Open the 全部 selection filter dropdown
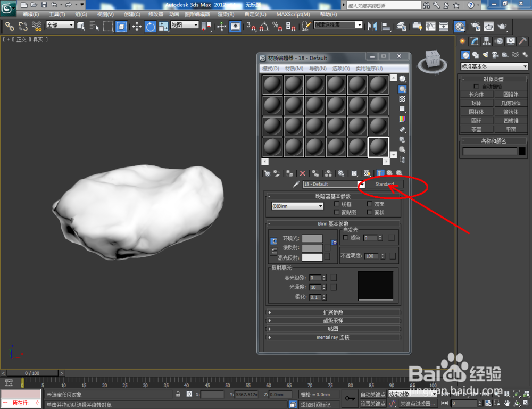 [x=60, y=25]
